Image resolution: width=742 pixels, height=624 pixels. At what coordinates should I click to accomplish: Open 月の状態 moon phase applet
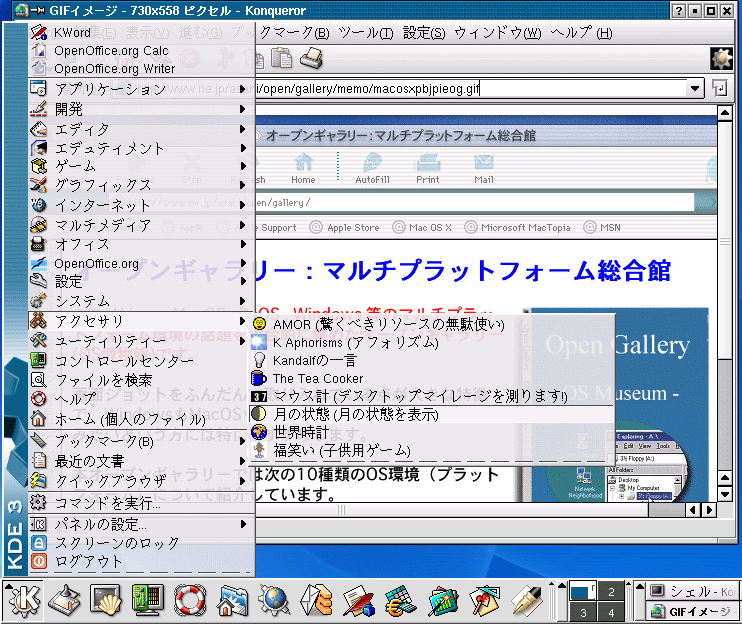click(432, 414)
